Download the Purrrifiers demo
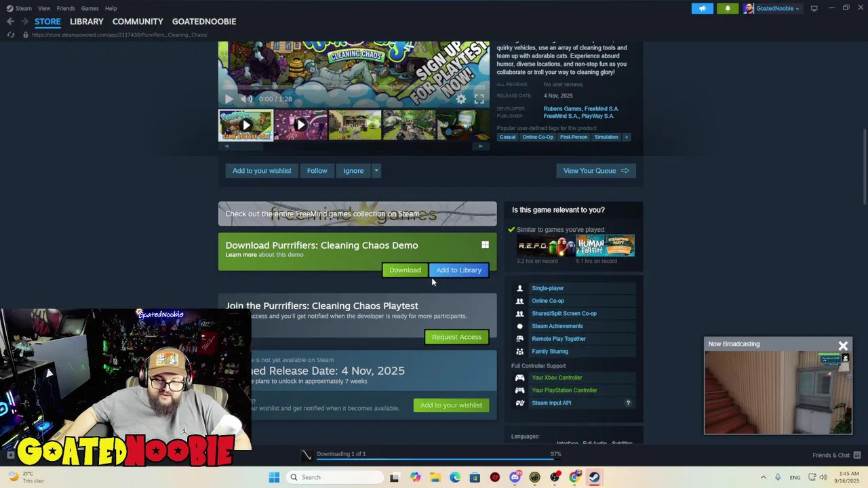This screenshot has height=488, width=868. 405,270
